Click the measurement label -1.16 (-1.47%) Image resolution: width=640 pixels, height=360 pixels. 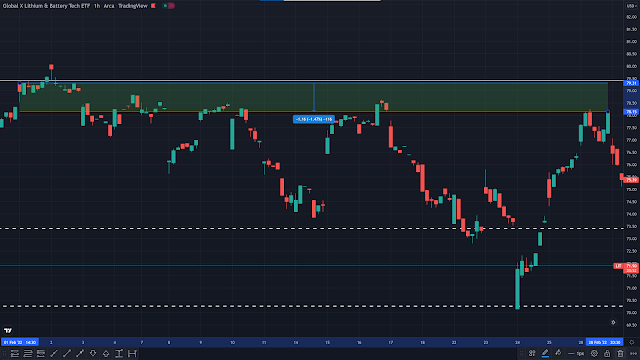pyautogui.click(x=313, y=119)
